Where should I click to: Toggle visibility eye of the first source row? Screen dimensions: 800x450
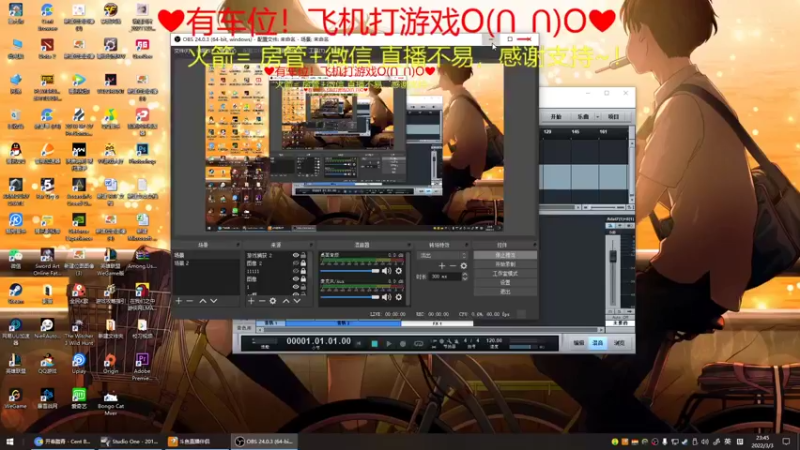click(x=295, y=255)
